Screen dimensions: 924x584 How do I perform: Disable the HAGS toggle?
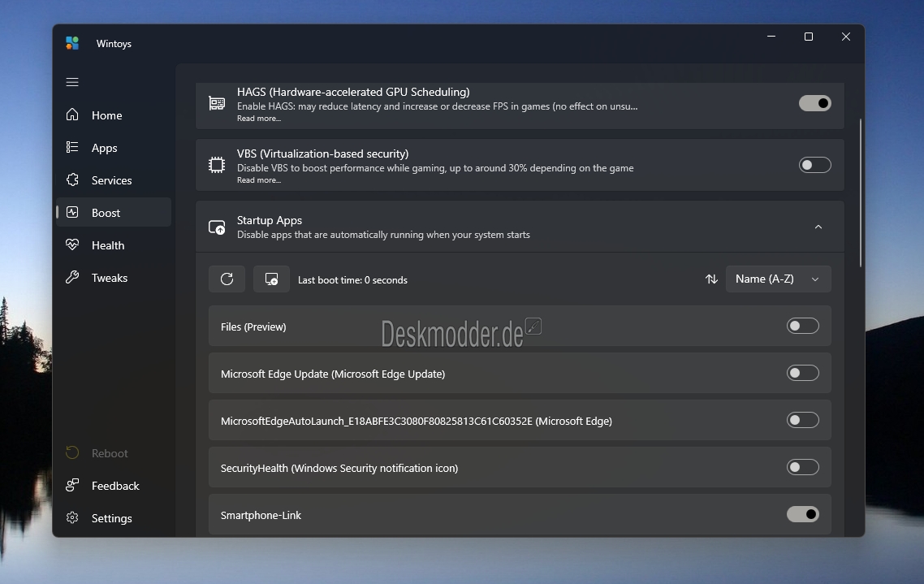815,103
